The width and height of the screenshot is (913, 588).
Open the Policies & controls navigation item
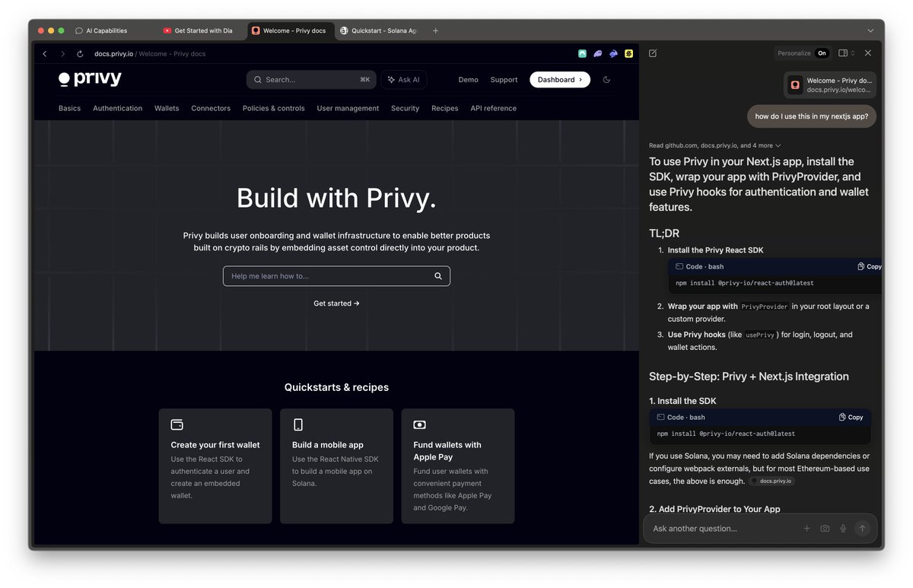(274, 108)
